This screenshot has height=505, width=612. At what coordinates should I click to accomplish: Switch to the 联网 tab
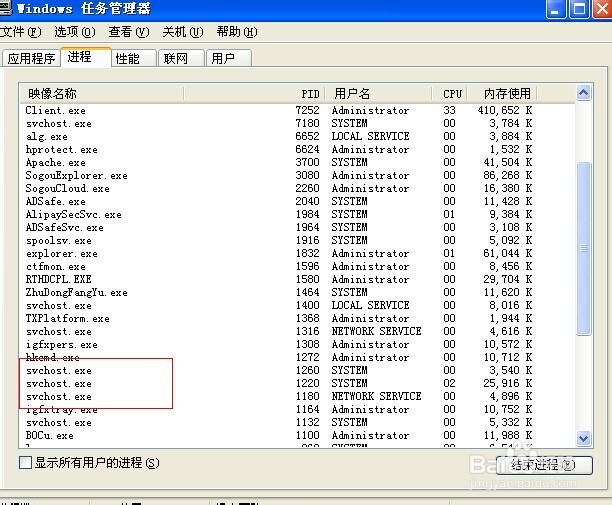181,59
